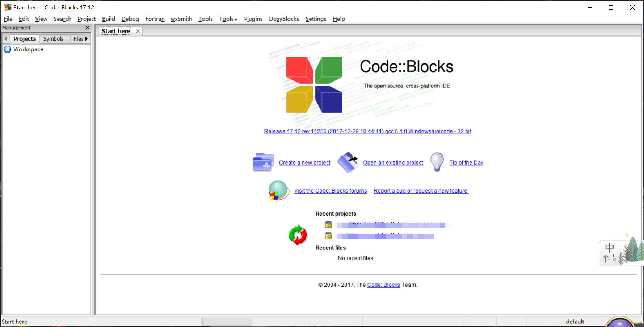Image resolution: width=644 pixels, height=327 pixels.
Task: Click the Open an existing project icon
Action: pyautogui.click(x=348, y=162)
